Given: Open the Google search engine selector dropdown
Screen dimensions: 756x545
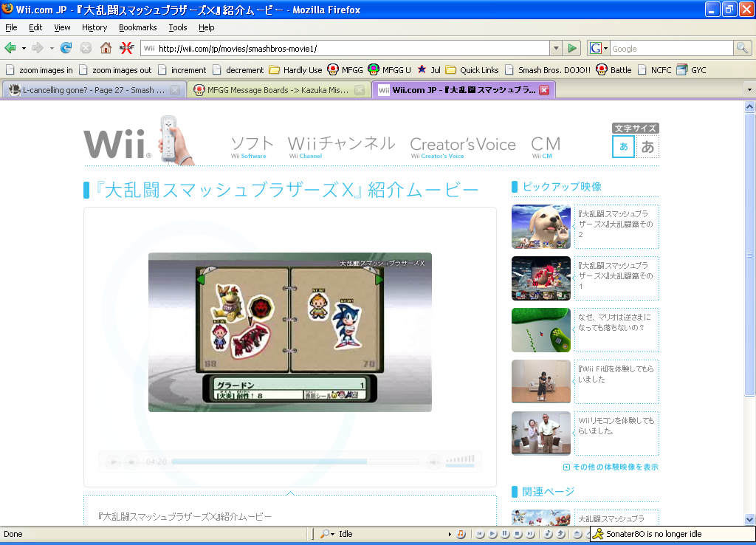Looking at the screenshot, I should click(605, 48).
